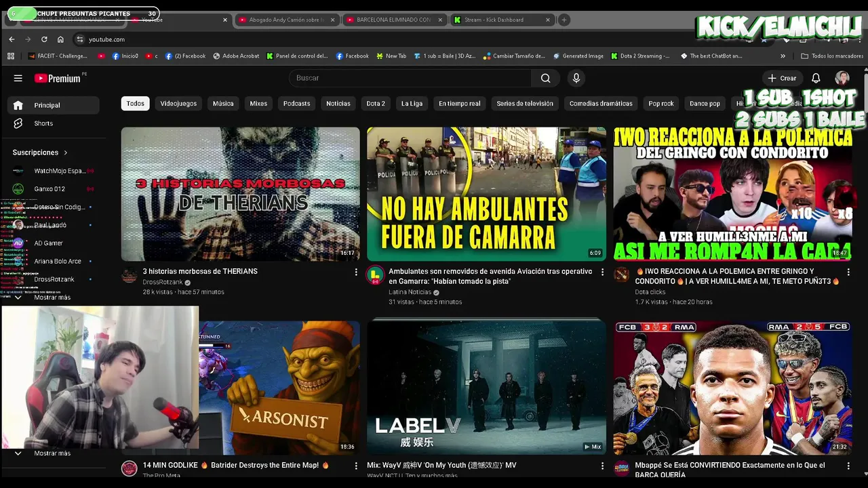The image size is (868, 488).
Task: Open Dota 2 Streaming bookmark
Action: tap(640, 56)
